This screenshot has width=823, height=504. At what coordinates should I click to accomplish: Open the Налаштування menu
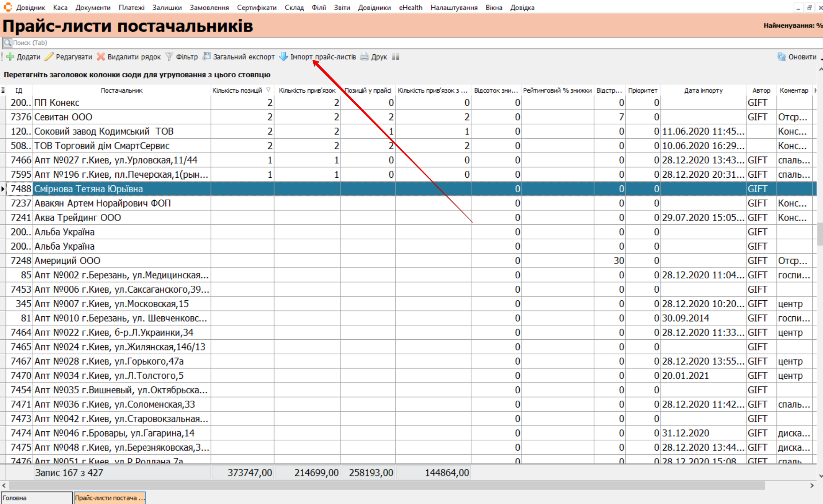pyautogui.click(x=454, y=8)
